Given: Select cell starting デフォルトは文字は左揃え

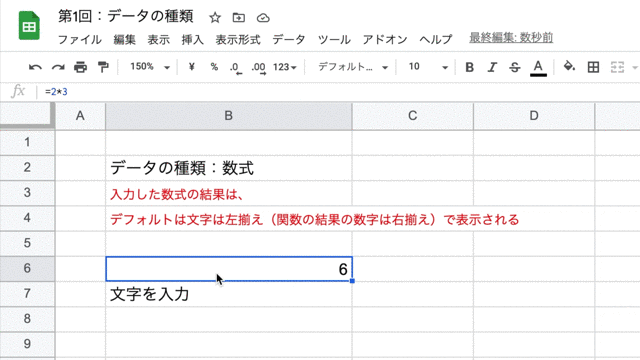Looking at the screenshot, I should (x=229, y=218).
